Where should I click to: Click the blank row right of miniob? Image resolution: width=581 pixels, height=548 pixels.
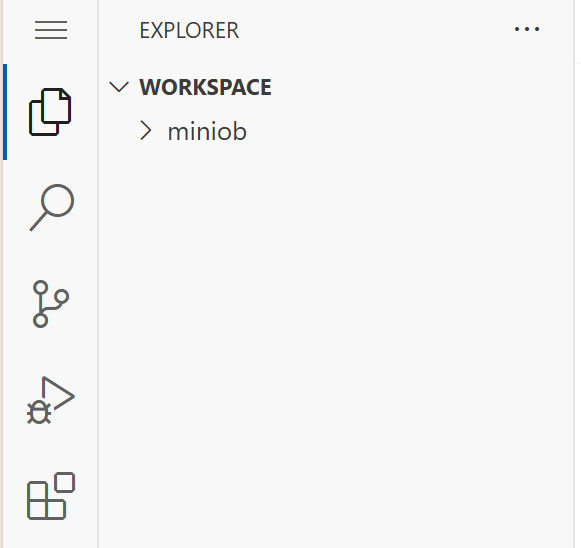(408, 131)
